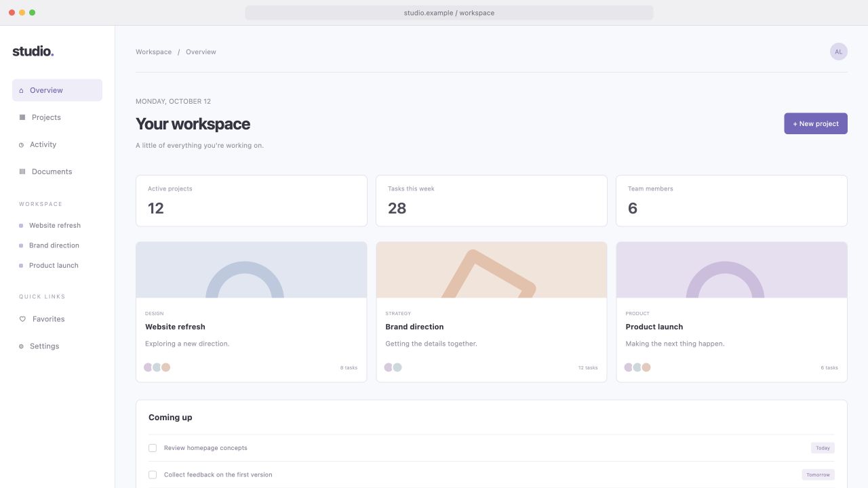Click the home icon beside Overview
The height and width of the screenshot is (488, 868).
coord(22,90)
